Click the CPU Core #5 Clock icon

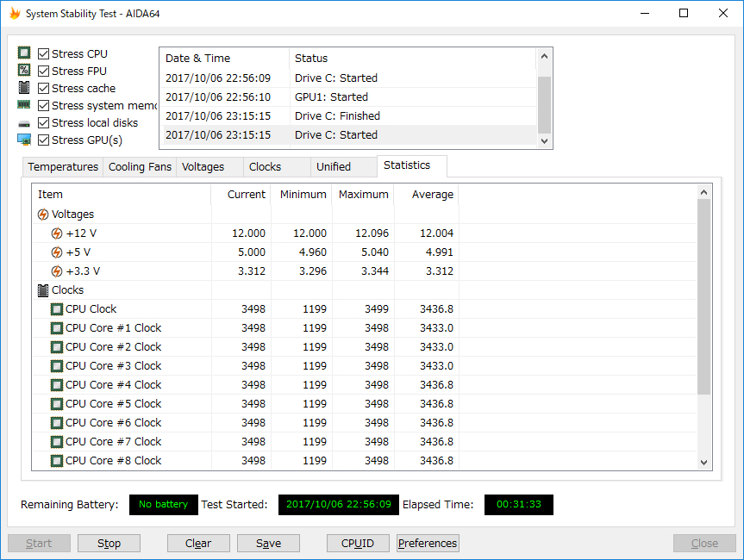point(56,404)
